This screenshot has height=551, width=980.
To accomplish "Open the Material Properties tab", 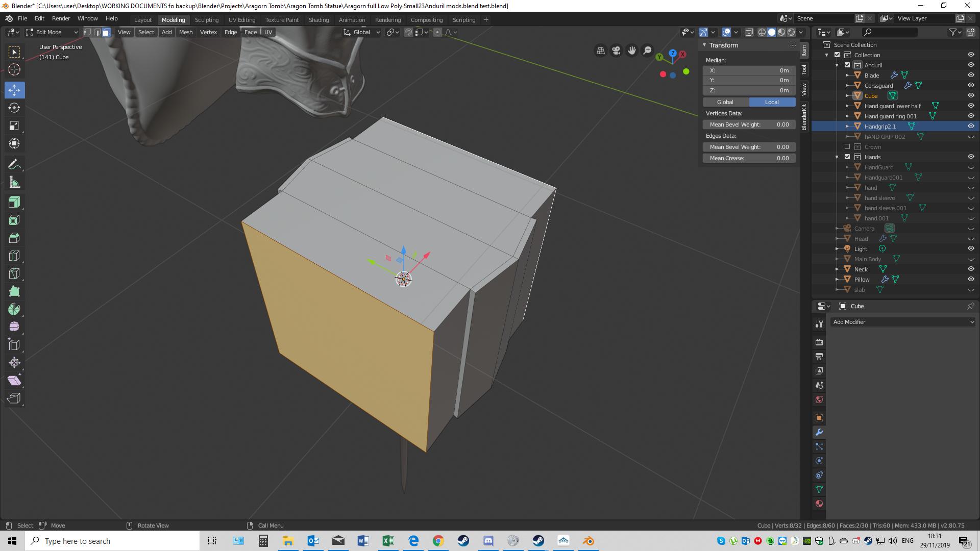I will click(819, 504).
